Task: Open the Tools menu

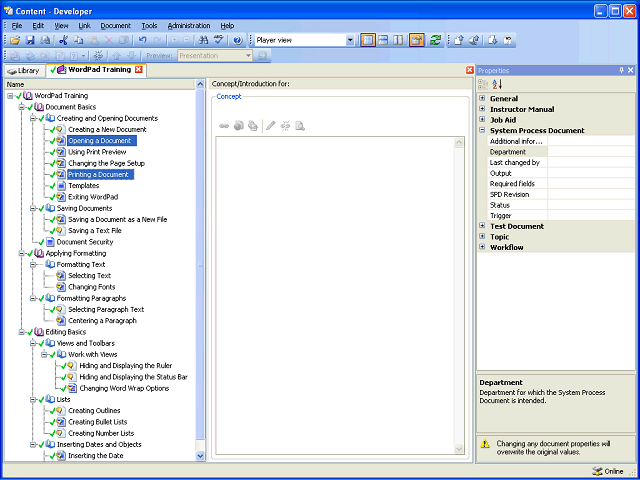Action: [149, 26]
